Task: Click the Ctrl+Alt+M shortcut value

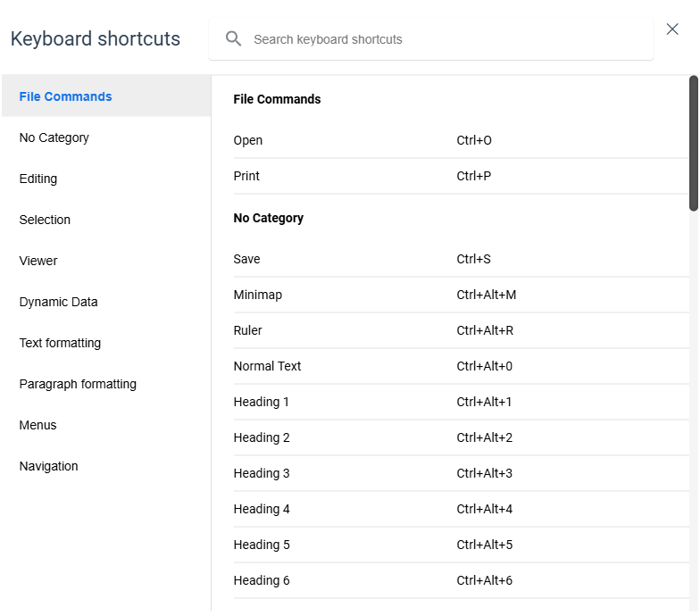Action: pyautogui.click(x=486, y=295)
